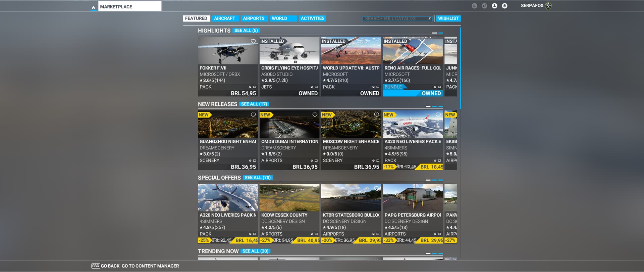Click PC platform icon on KCDW Essex County card

(x=316, y=234)
